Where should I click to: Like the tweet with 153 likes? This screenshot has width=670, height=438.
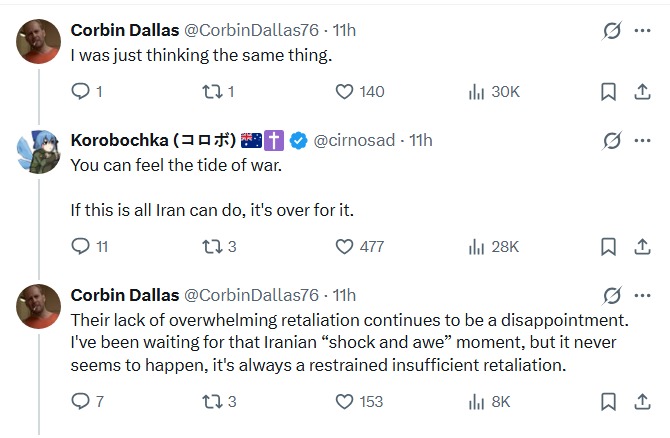coord(359,402)
